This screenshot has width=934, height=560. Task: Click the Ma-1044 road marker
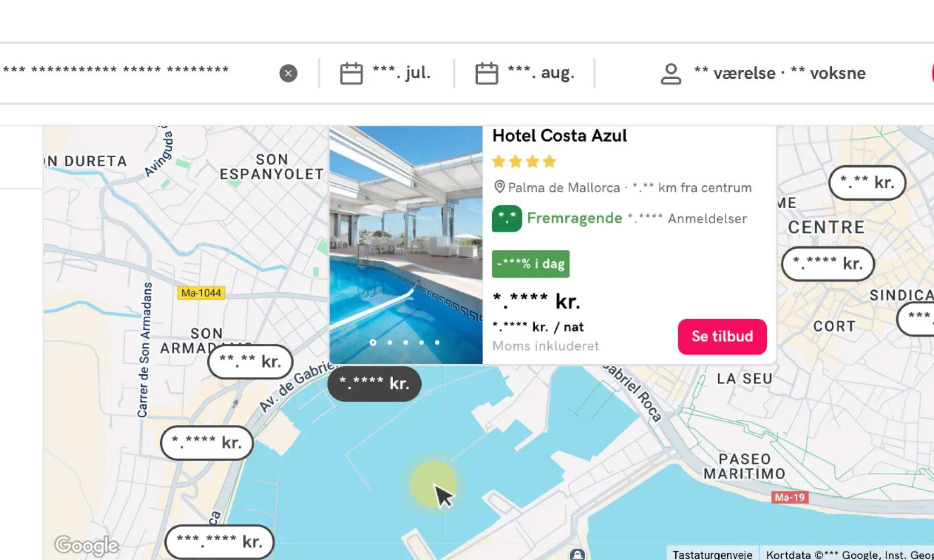coord(201,293)
